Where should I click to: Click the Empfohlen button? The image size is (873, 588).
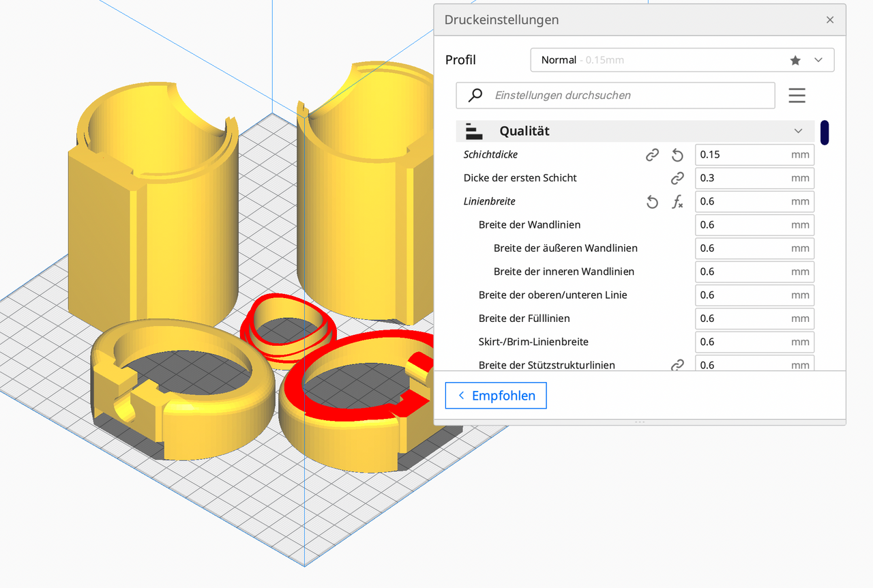tap(496, 396)
